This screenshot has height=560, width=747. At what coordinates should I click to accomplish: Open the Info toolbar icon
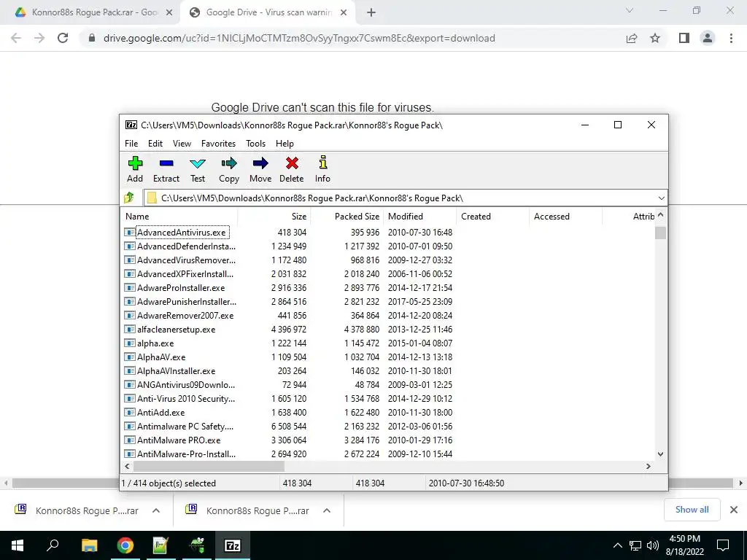pyautogui.click(x=322, y=169)
